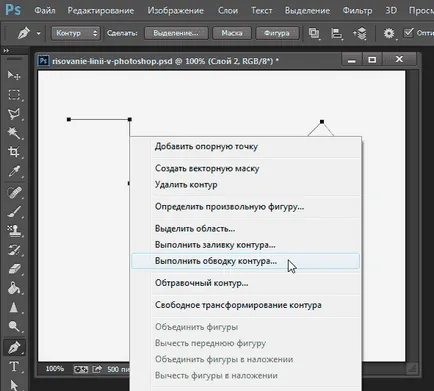Select the Path Selection tool
The image size is (434, 391).
14,385
